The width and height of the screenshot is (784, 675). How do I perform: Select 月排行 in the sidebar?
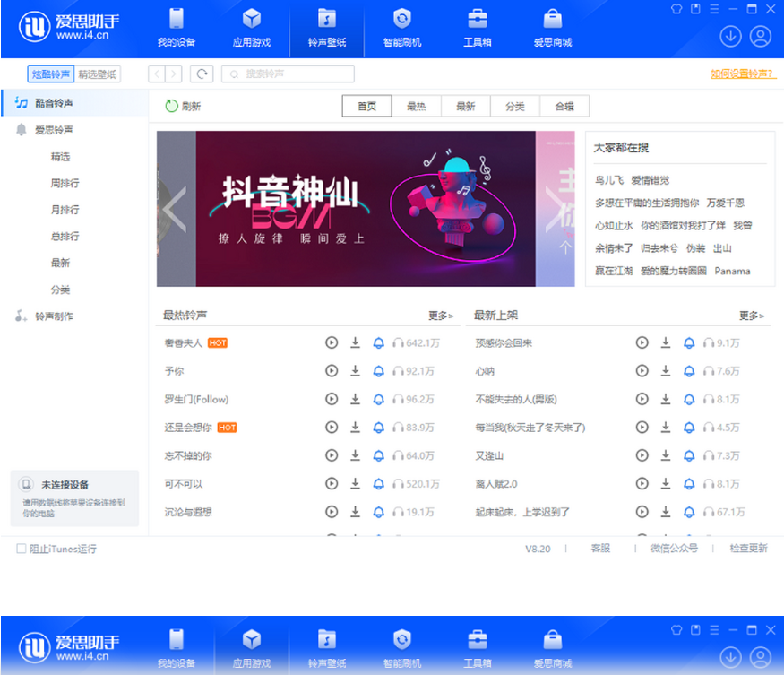point(65,210)
